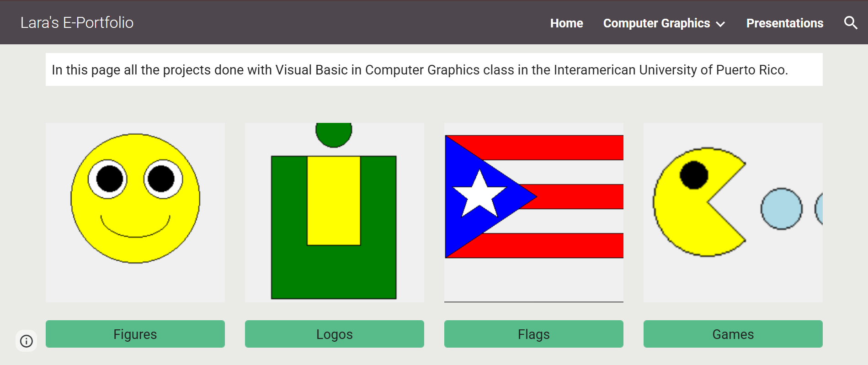Screen dimensions: 868x365
Task: Click the Lara's E-Portfolio site title
Action: [x=77, y=22]
